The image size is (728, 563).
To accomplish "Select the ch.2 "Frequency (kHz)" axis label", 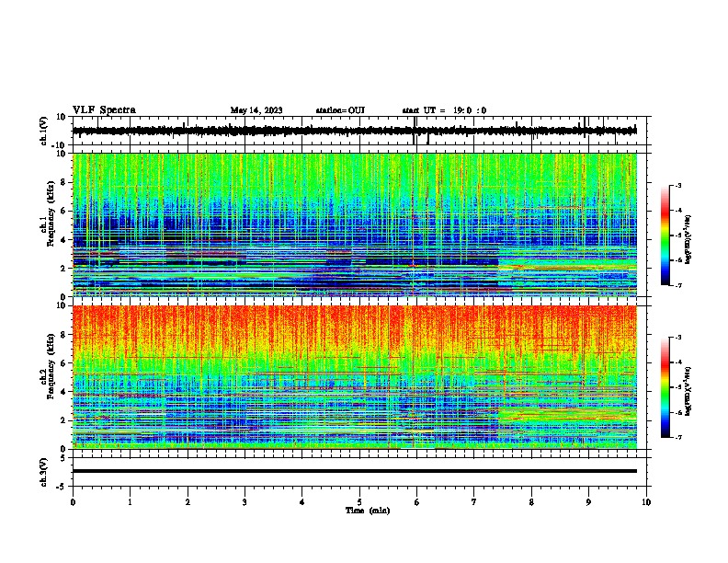I will pyautogui.click(x=51, y=366).
